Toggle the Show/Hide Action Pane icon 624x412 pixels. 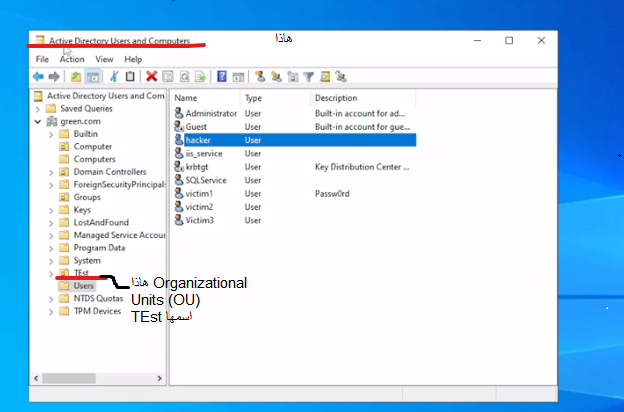[238, 76]
